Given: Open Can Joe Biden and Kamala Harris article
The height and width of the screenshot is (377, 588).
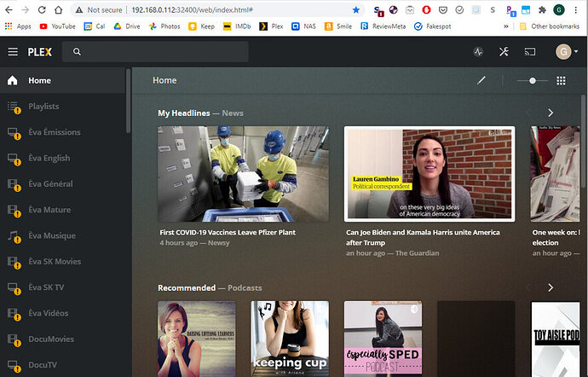Looking at the screenshot, I should point(423,237).
